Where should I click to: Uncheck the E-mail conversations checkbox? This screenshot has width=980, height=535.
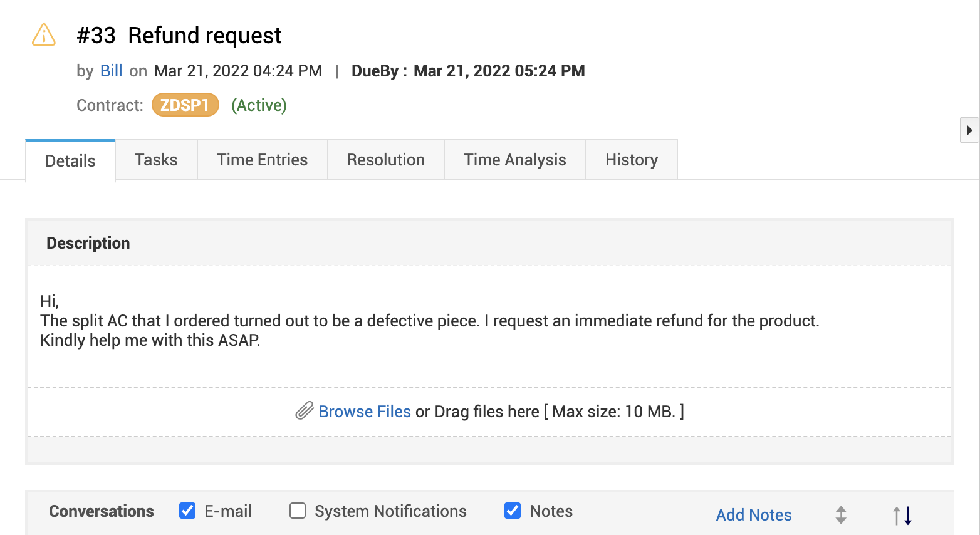[x=187, y=511]
